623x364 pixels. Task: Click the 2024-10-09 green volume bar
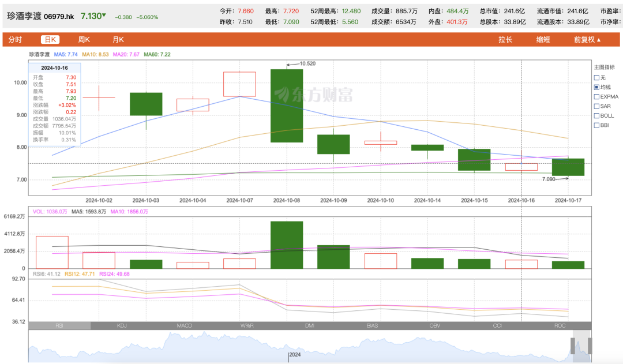click(x=333, y=257)
